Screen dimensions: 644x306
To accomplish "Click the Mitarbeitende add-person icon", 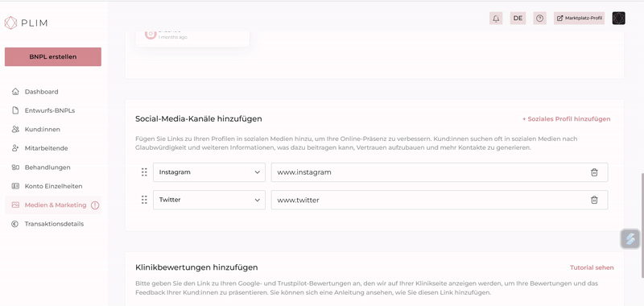I will coord(15,148).
